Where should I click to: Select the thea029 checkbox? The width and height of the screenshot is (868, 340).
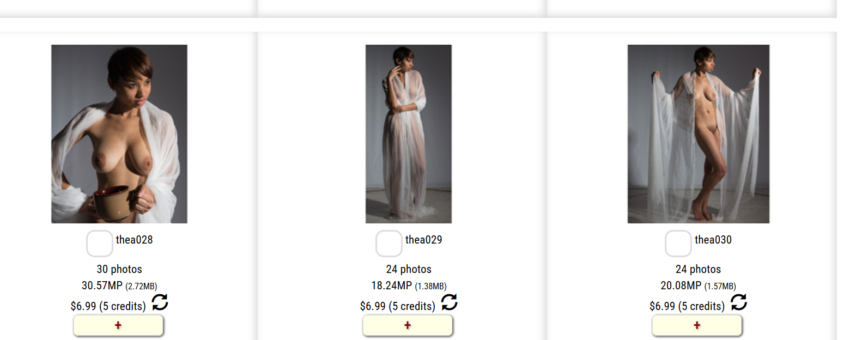pos(389,243)
